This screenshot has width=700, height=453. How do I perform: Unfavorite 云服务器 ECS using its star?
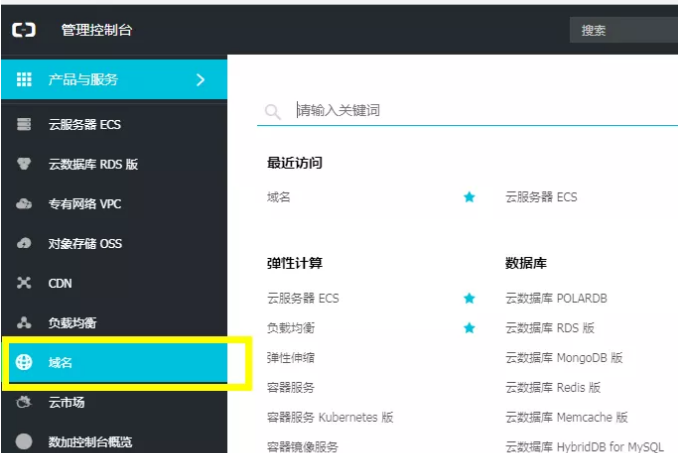(x=469, y=298)
